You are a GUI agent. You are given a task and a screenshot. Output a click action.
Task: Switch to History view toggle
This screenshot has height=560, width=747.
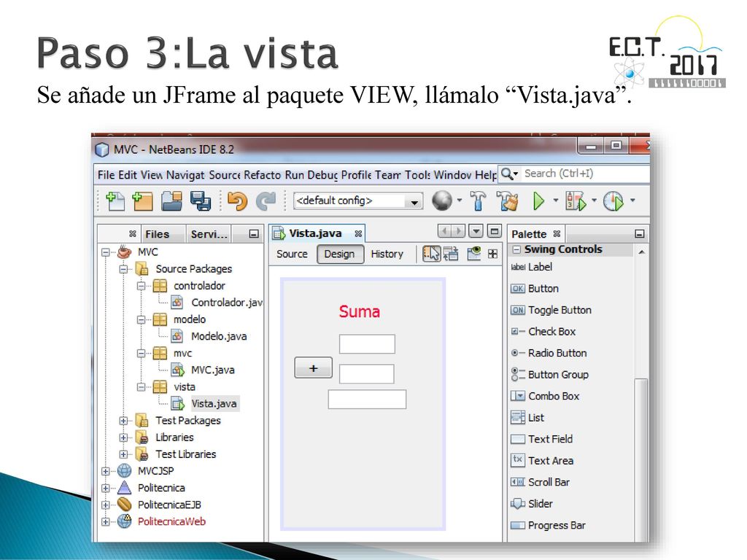pos(387,254)
